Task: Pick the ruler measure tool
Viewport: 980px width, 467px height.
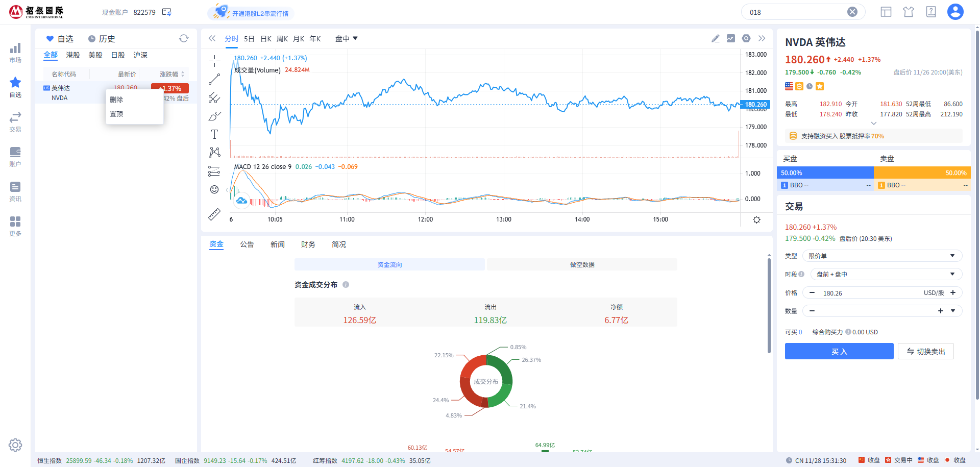Action: click(214, 214)
